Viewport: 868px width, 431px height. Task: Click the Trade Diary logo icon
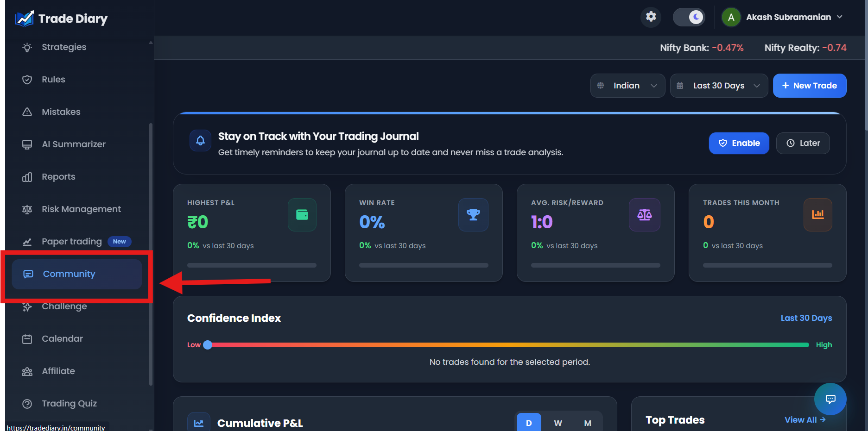(25, 19)
